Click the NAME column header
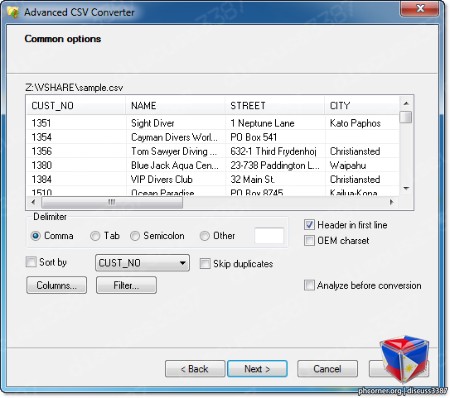Image resolution: width=450 pixels, height=398 pixels. [x=175, y=106]
